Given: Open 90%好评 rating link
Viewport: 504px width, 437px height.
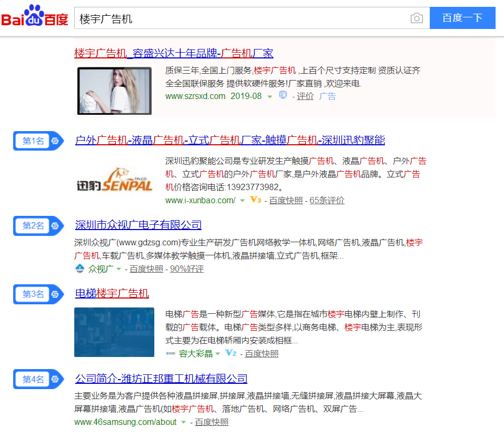Looking at the screenshot, I should 187,269.
